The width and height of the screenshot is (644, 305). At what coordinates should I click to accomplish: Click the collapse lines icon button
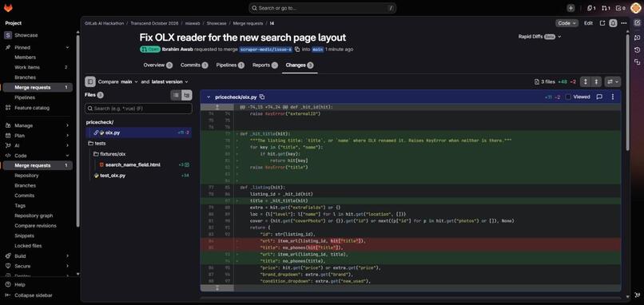596,81
